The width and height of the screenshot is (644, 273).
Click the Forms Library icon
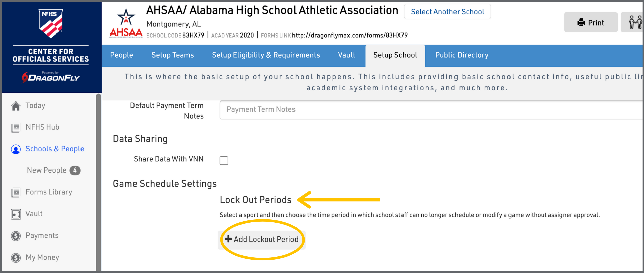click(x=16, y=193)
